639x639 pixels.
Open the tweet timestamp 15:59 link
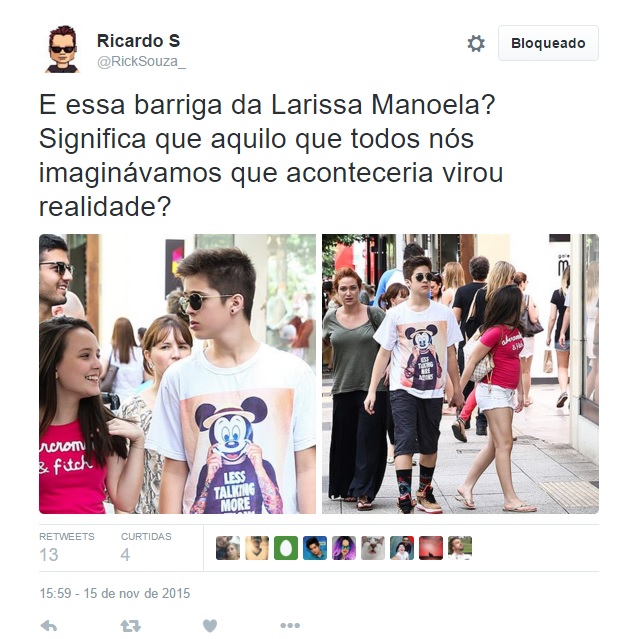tap(115, 593)
